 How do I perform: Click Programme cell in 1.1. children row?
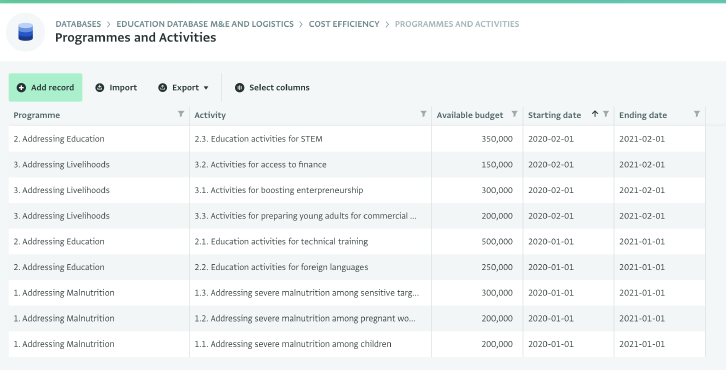pyautogui.click(x=99, y=344)
